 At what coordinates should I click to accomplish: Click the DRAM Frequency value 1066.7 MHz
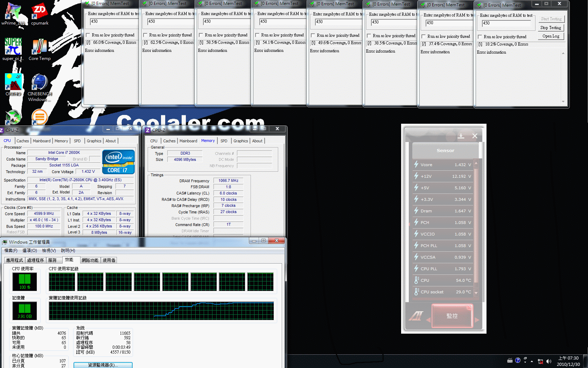tap(228, 181)
